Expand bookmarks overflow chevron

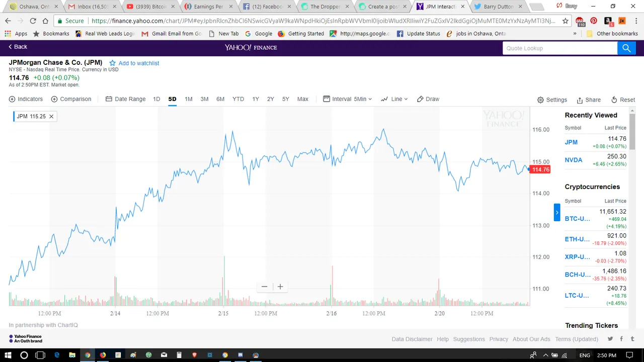[575, 34]
